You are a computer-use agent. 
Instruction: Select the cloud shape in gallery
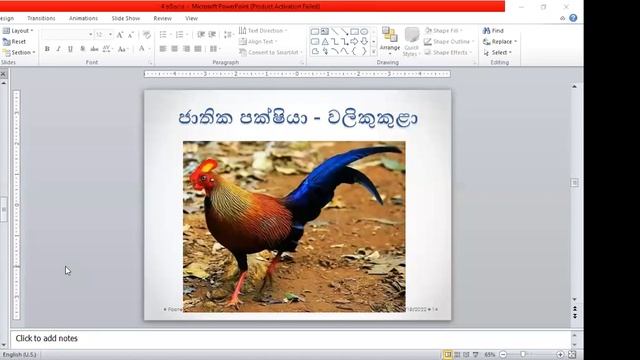pyautogui.click(x=315, y=51)
